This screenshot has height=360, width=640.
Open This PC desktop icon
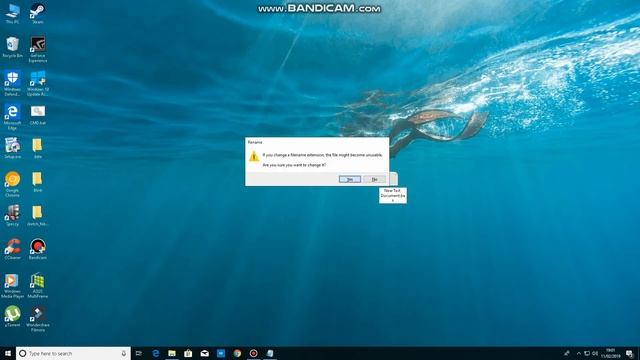(12, 13)
